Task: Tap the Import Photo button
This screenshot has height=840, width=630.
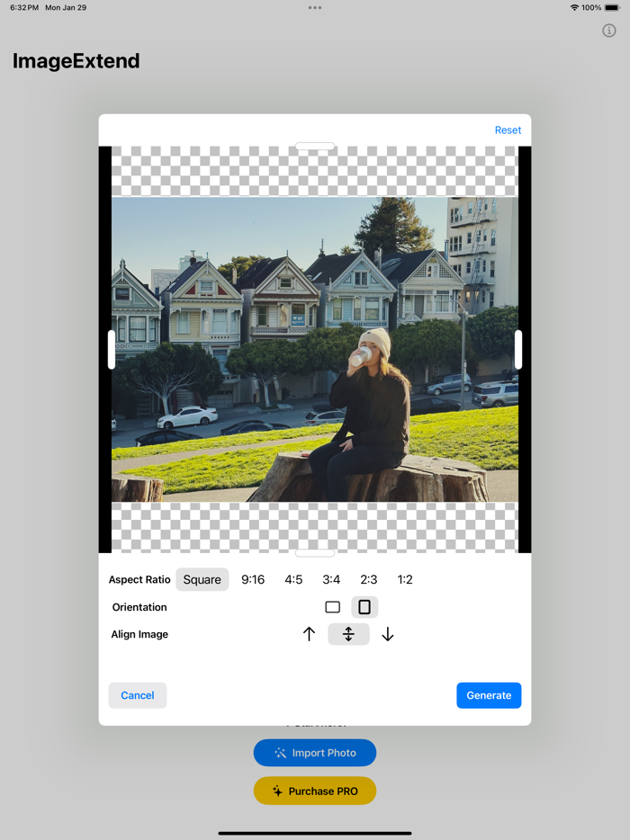Action: point(315,753)
